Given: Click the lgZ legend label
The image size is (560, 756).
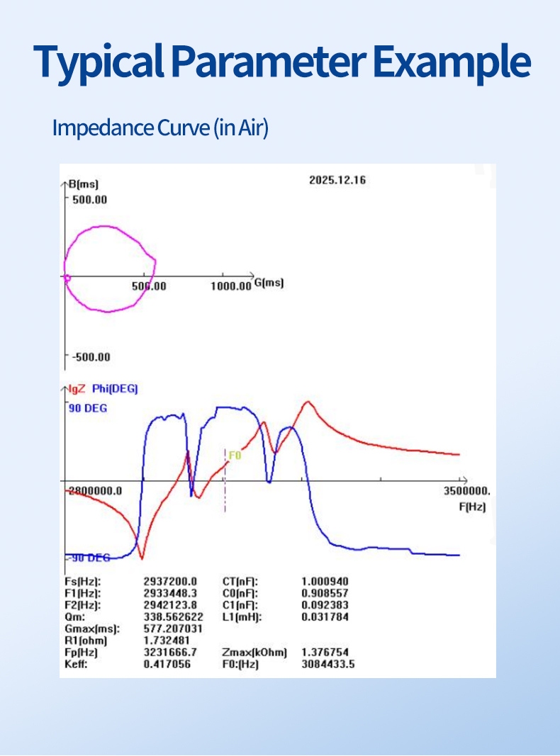Looking at the screenshot, I should (77, 388).
